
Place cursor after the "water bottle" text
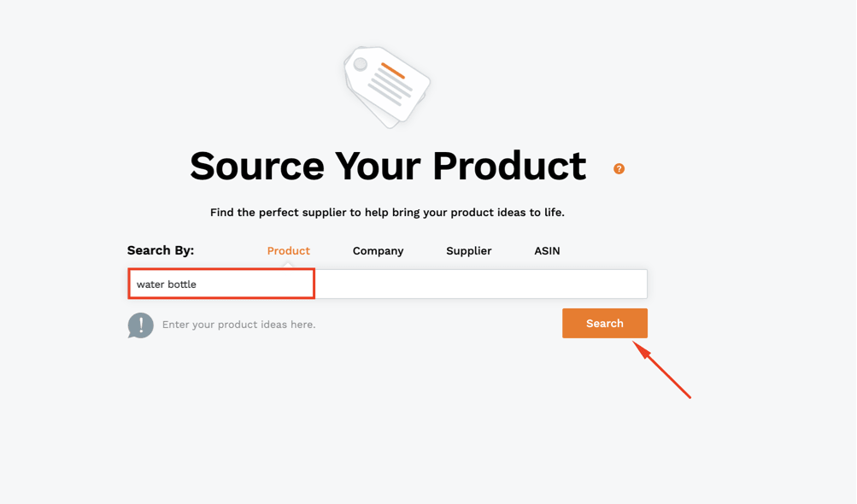198,284
